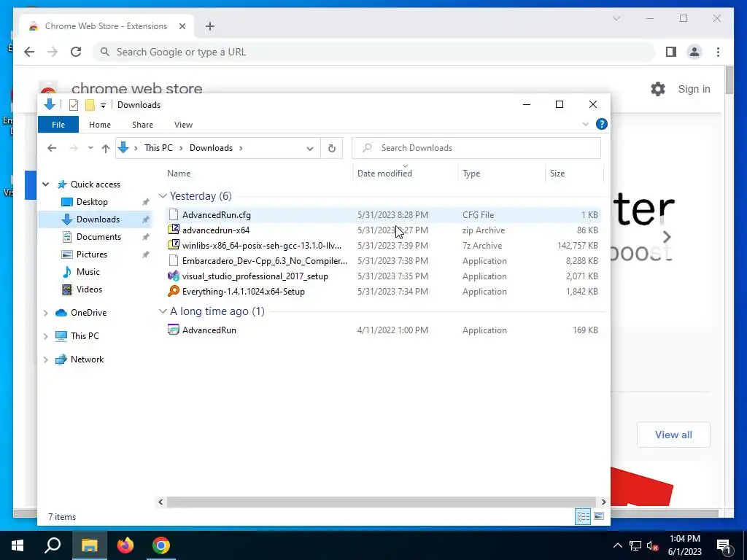Image resolution: width=747 pixels, height=560 pixels.
Task: Open the Home ribbon tab
Action: pyautogui.click(x=99, y=125)
